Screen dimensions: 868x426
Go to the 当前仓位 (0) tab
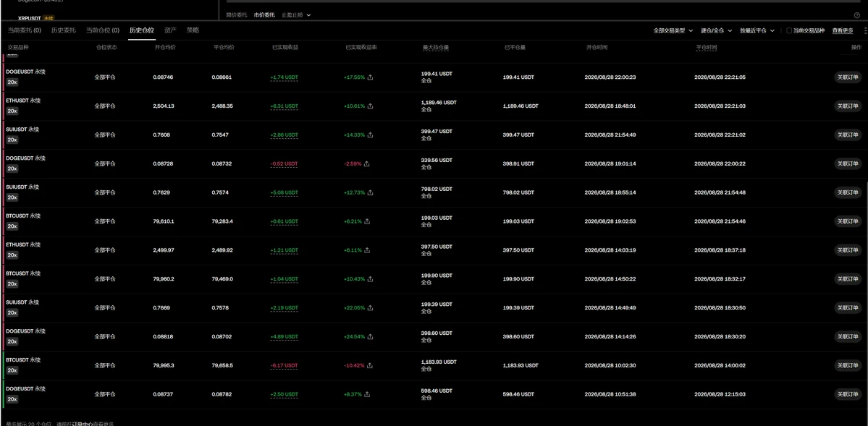click(102, 30)
